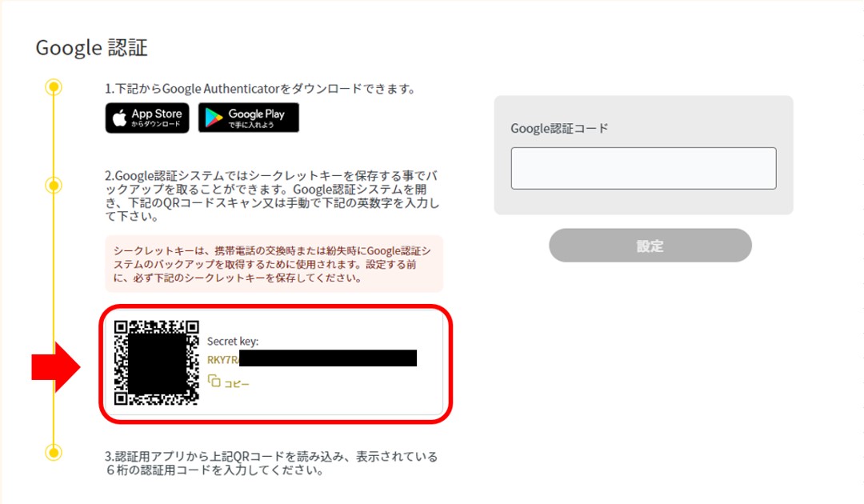
Task: Click the Google Play download badge
Action: [x=249, y=118]
